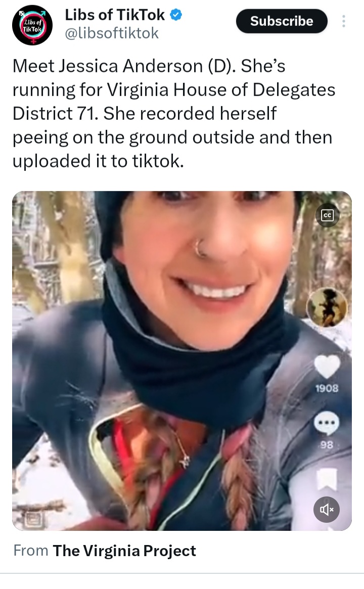Toggle closed captions with CC button
This screenshot has height=589, width=364.
coord(328,215)
